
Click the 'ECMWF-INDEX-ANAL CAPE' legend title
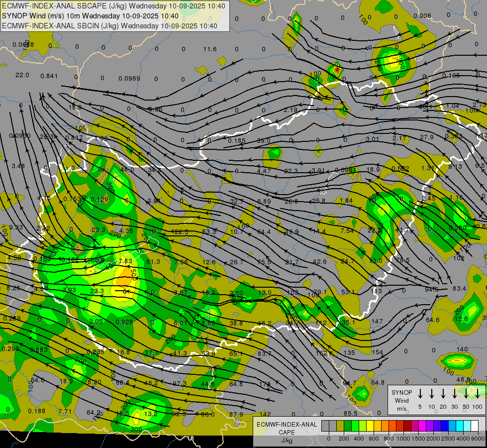[x=287, y=428]
